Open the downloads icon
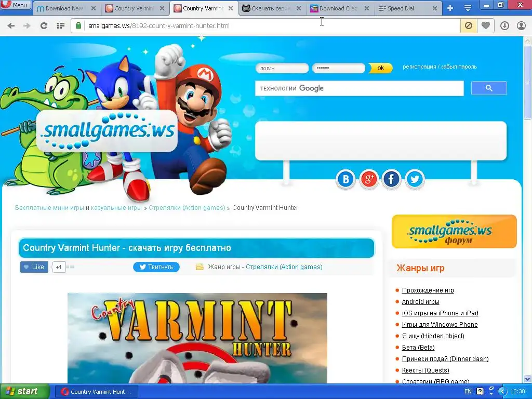The width and height of the screenshot is (532, 399). pos(504,25)
